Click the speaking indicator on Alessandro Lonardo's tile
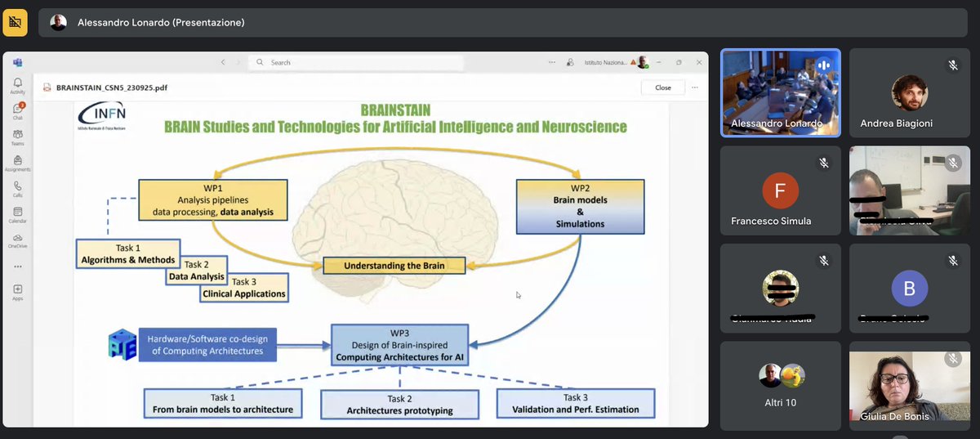This screenshot has height=439, width=980. (x=823, y=65)
